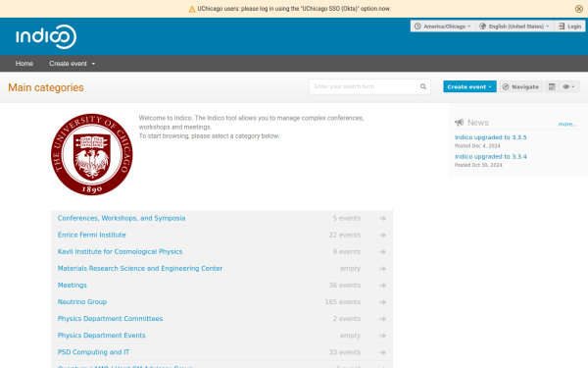
Task: Click the warning triangle icon in banner
Action: point(192,9)
